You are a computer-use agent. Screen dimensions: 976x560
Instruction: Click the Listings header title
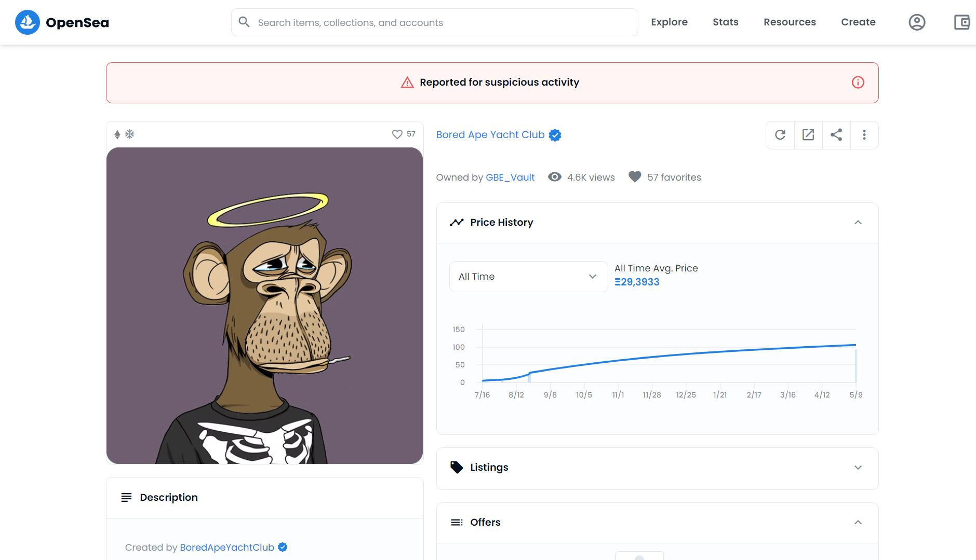click(489, 467)
